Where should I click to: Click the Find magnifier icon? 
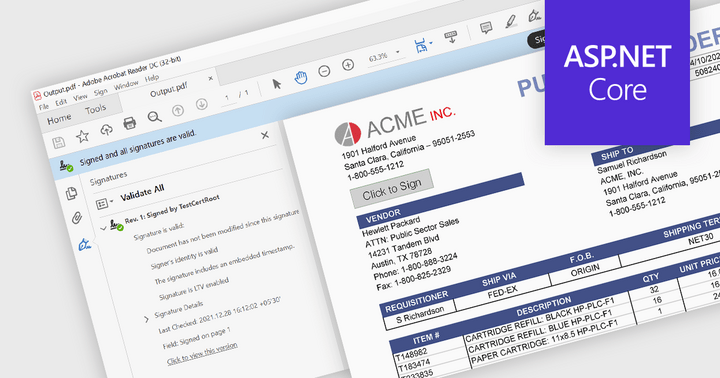(154, 117)
